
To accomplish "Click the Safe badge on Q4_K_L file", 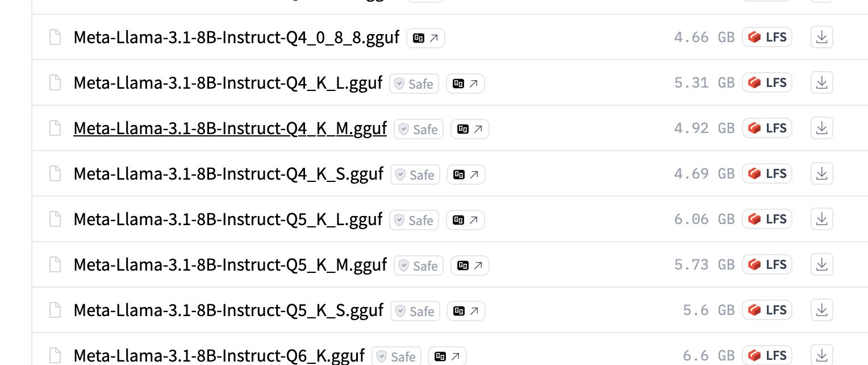I will pos(414,84).
